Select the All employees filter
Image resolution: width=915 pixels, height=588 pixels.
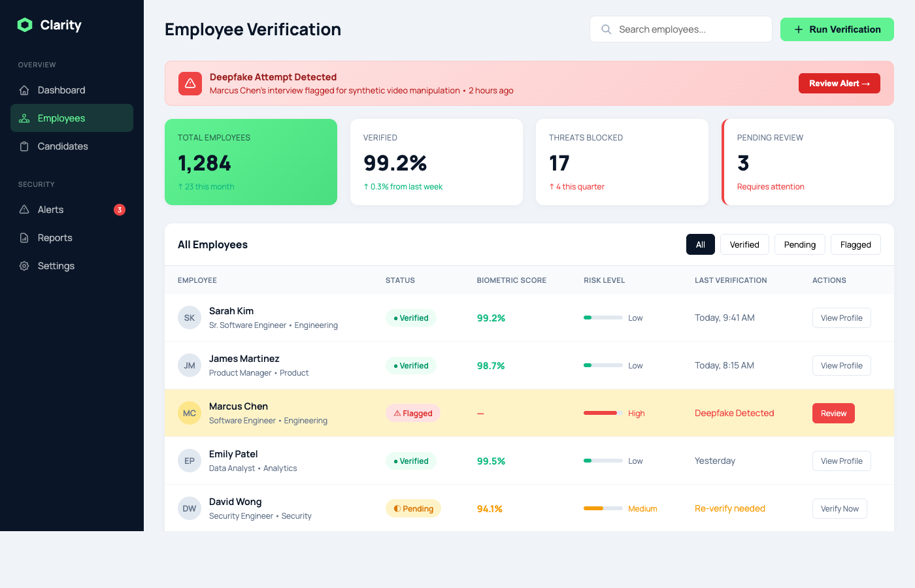pos(700,244)
